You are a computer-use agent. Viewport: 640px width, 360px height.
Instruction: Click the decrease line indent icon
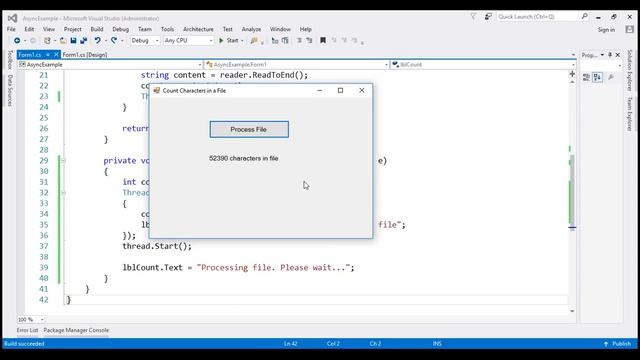click(x=299, y=40)
